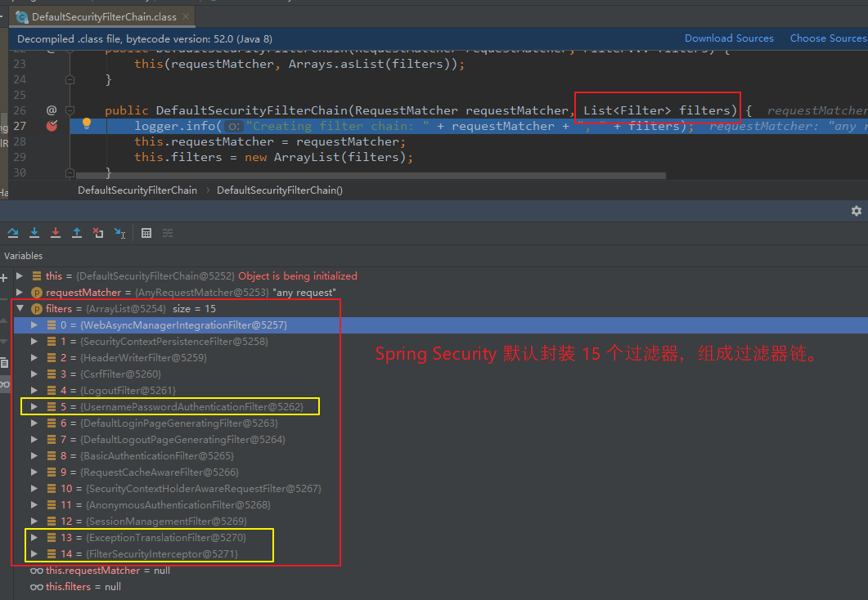Image resolution: width=868 pixels, height=600 pixels.
Task: Click the Step Out debugger button
Action: point(77,233)
